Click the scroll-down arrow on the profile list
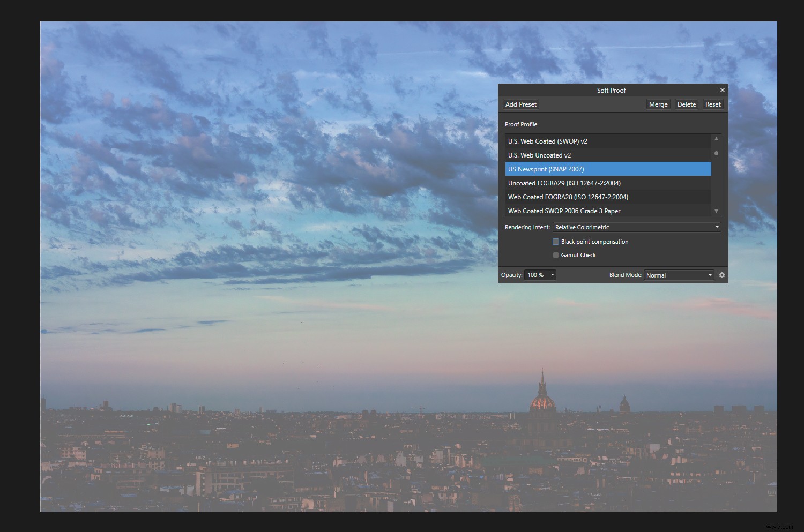The image size is (804, 532). pyautogui.click(x=716, y=211)
